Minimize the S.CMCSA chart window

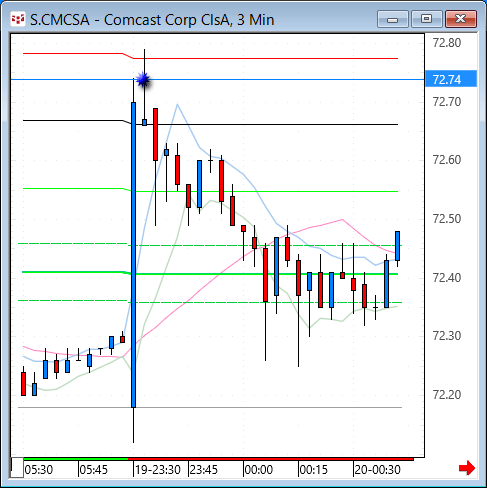tap(393, 19)
